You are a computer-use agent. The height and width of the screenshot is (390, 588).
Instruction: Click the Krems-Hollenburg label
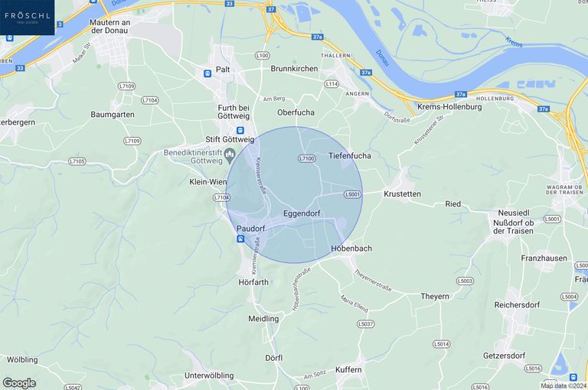(449, 107)
